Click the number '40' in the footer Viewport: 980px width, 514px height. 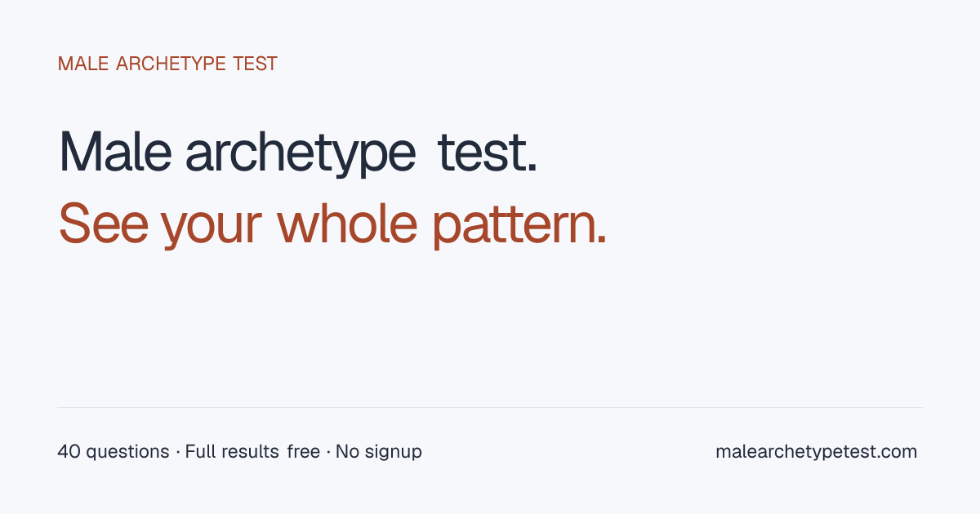[x=69, y=451]
